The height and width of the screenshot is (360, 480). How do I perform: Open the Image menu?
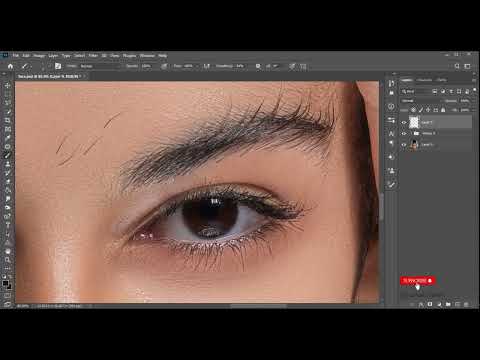pyautogui.click(x=39, y=56)
